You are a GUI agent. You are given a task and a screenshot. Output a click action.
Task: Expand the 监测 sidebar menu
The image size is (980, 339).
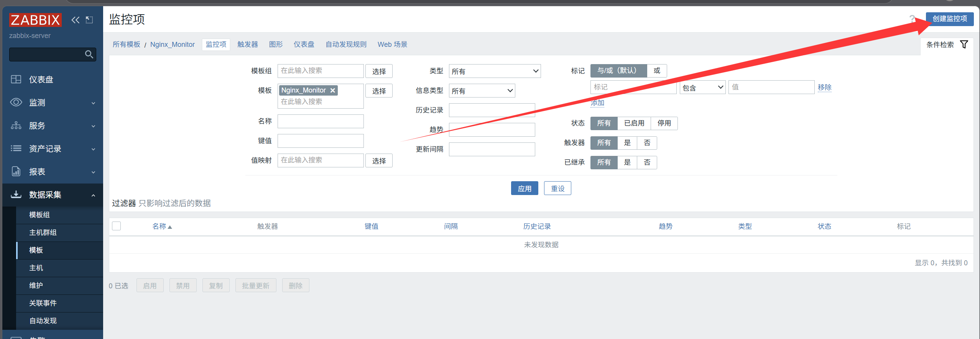(x=53, y=103)
